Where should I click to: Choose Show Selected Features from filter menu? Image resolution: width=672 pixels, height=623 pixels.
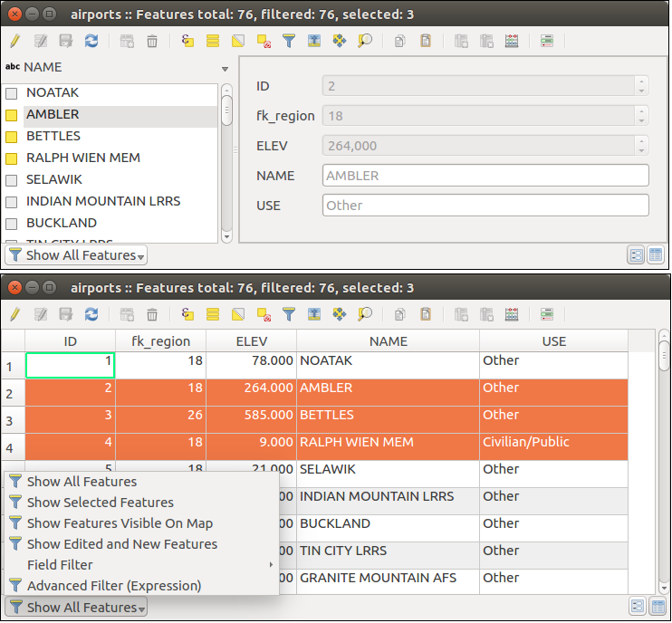point(100,503)
